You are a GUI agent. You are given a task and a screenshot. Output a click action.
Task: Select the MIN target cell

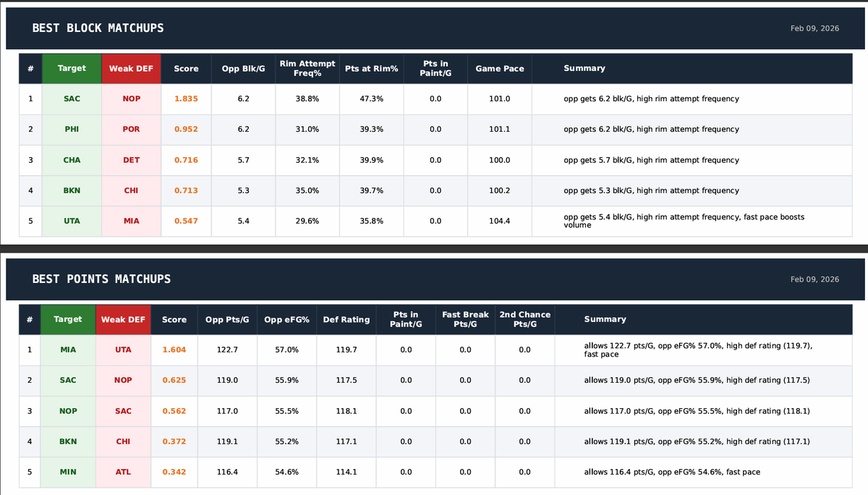[68, 472]
